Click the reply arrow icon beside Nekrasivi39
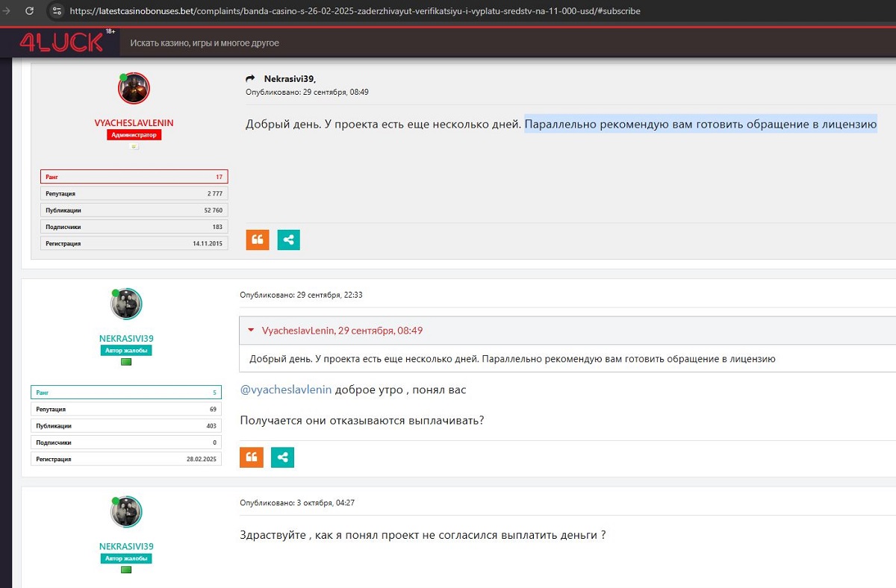The width and height of the screenshot is (896, 588). (x=251, y=79)
